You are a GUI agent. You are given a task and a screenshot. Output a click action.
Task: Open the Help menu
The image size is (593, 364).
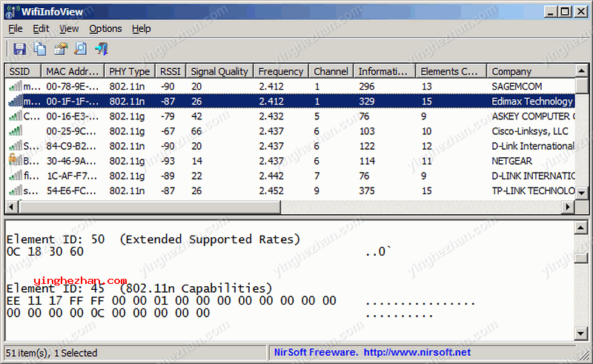click(x=142, y=29)
